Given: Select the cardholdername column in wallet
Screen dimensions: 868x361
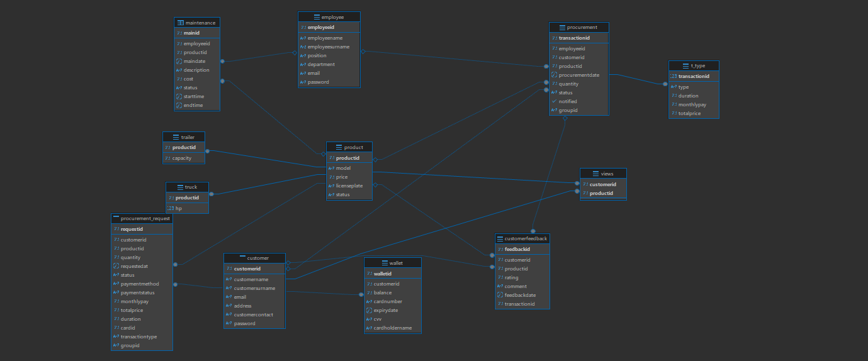Looking at the screenshot, I should point(392,328).
